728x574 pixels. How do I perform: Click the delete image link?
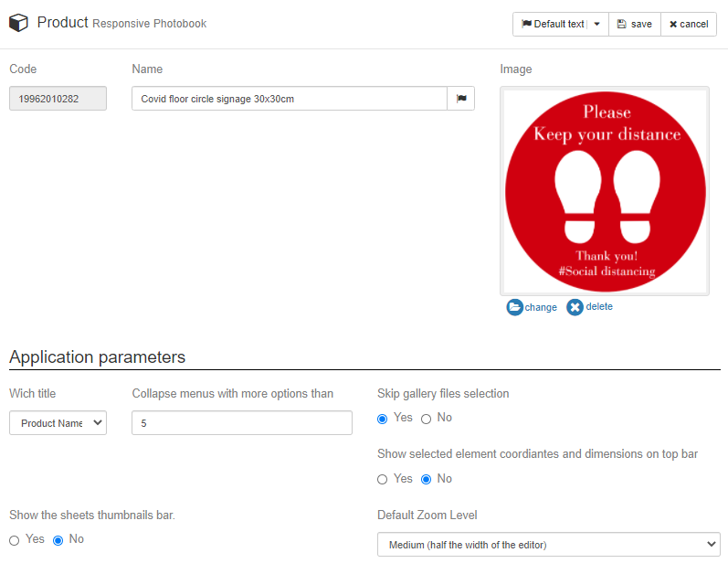(x=599, y=306)
